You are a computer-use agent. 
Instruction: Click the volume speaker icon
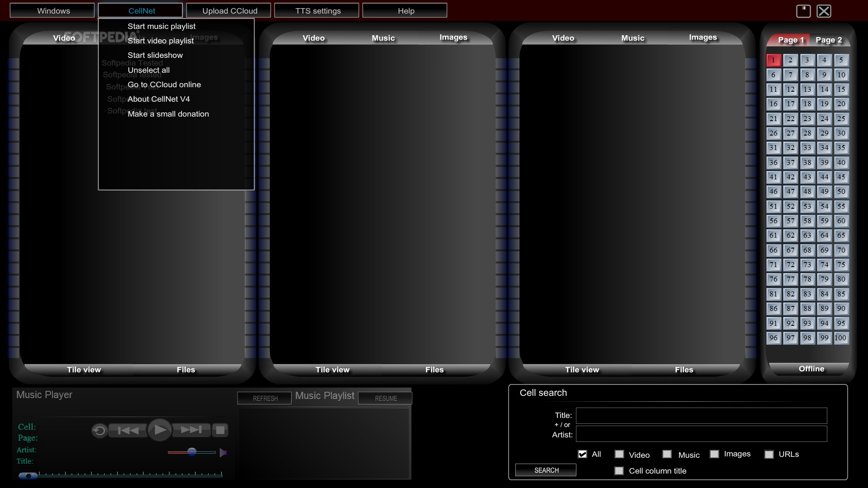(x=223, y=452)
